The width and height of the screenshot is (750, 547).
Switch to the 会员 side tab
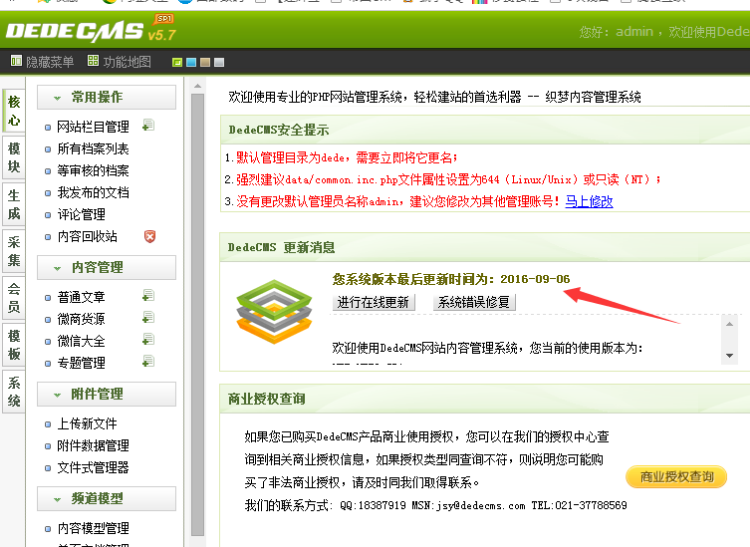[14, 298]
